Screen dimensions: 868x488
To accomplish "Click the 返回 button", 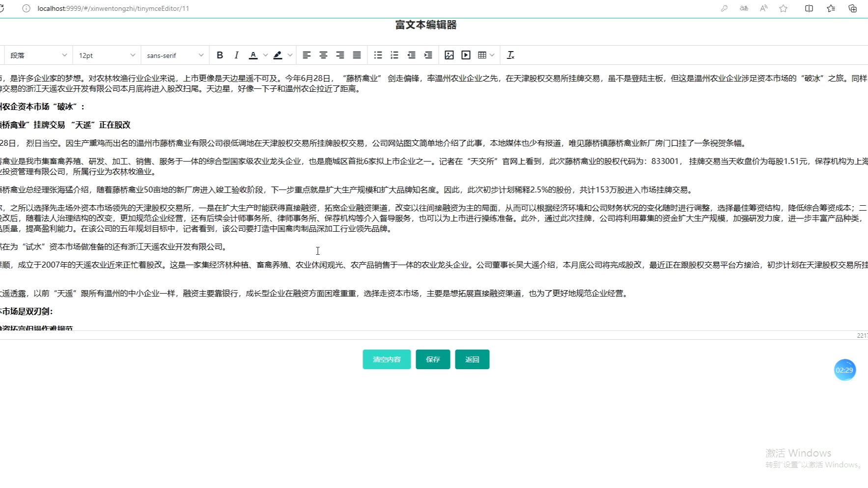I will tap(472, 359).
